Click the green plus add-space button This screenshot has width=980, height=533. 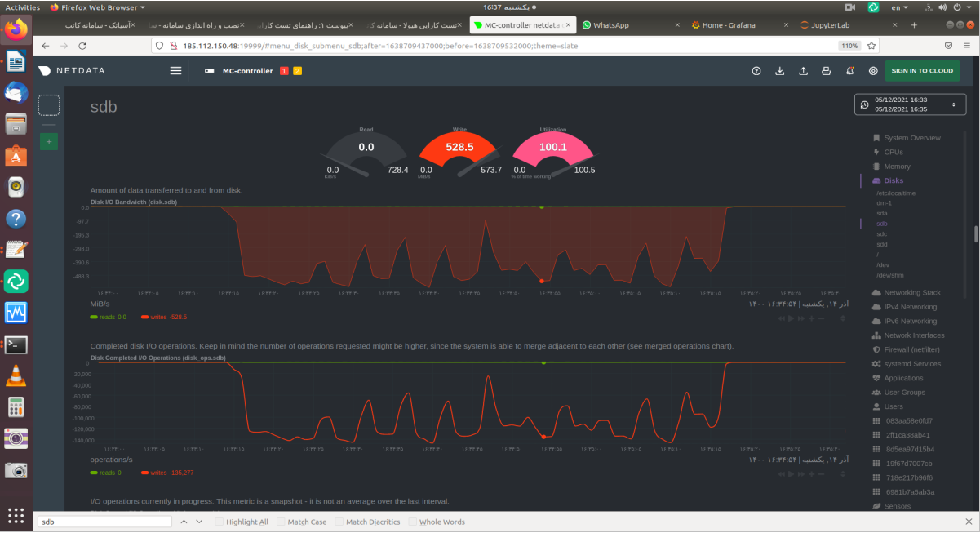tap(49, 142)
